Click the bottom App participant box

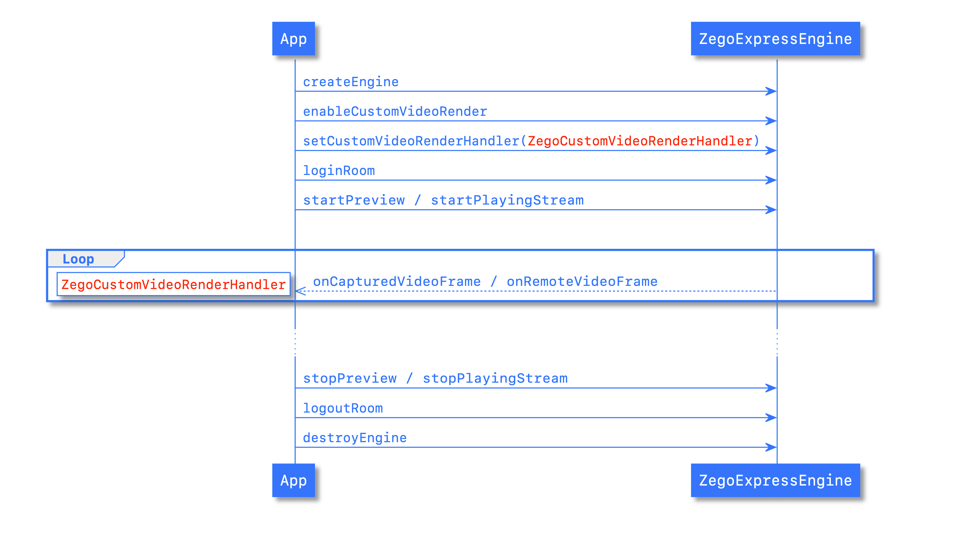(x=293, y=480)
